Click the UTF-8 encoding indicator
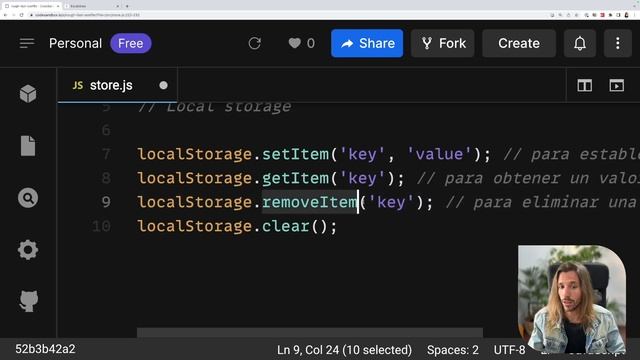640x360 pixels. [509, 350]
